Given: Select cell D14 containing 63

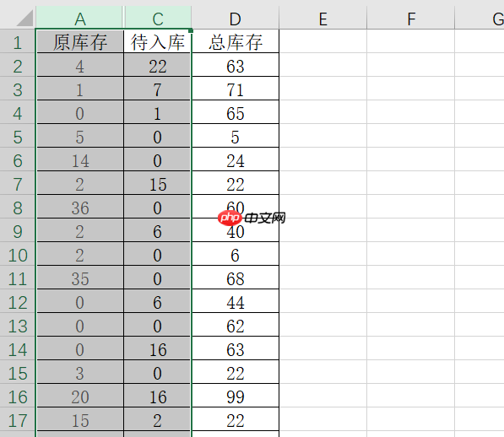Looking at the screenshot, I should click(236, 348).
